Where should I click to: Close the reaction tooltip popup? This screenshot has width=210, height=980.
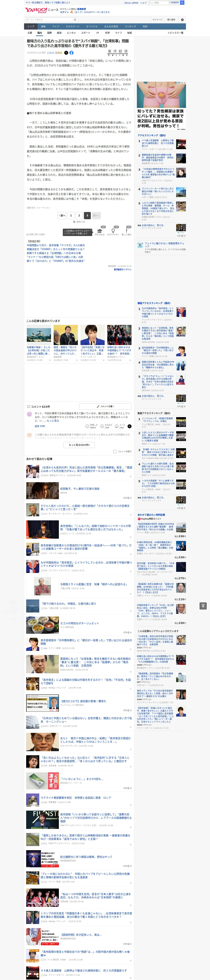tap(91, 230)
